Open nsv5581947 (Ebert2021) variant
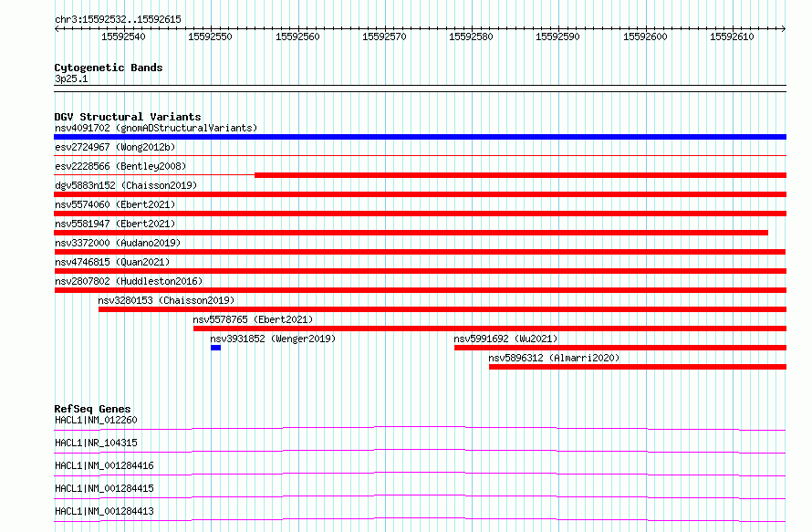The image size is (812, 532). [115, 224]
